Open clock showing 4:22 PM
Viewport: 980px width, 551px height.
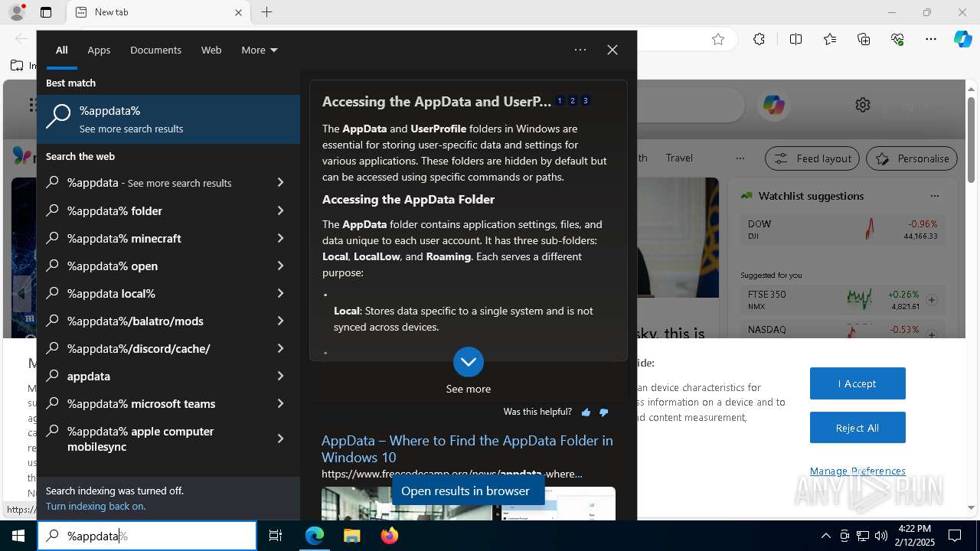point(914,536)
